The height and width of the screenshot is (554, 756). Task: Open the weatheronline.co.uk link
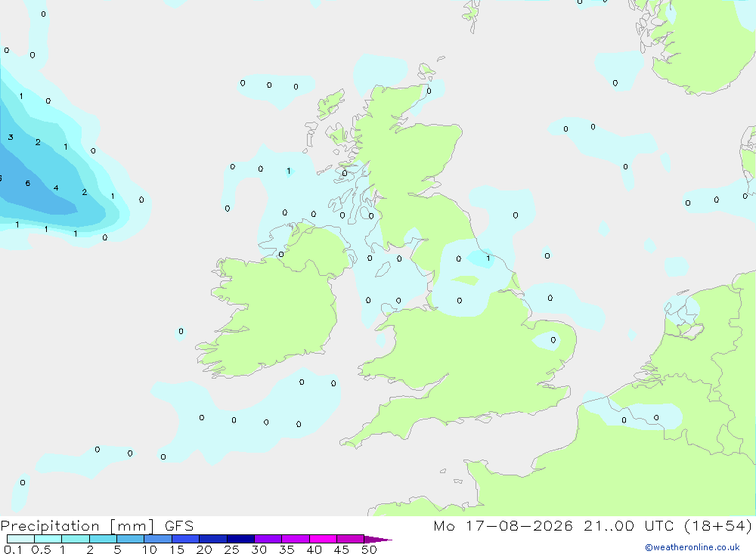click(x=692, y=547)
